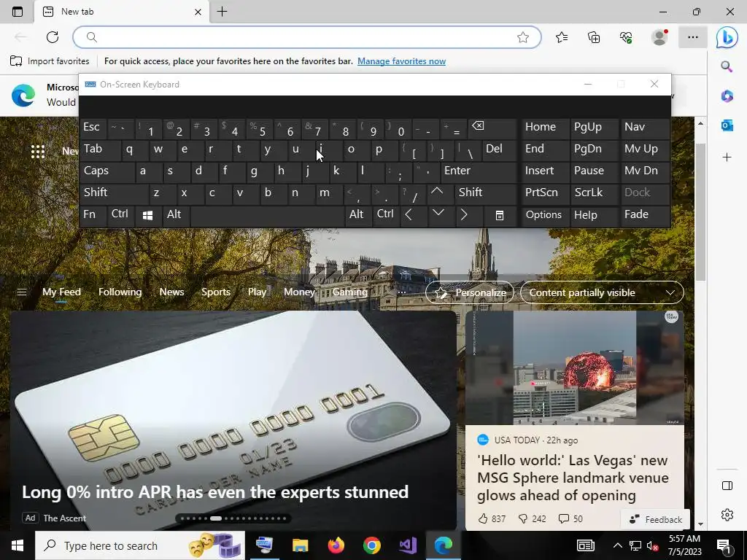This screenshot has height=560, width=747.
Task: Toggle the right Shift key on keyboard
Action: (x=484, y=193)
